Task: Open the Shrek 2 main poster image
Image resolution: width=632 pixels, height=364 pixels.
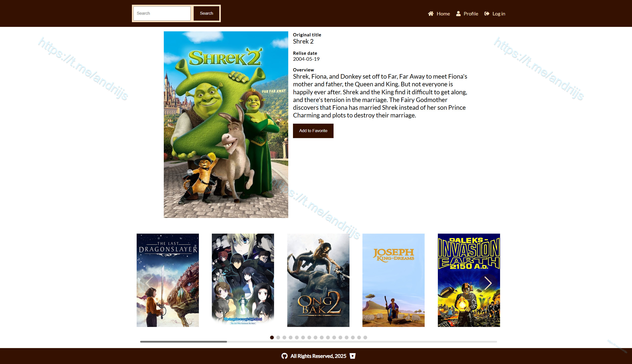Action: 226,124
